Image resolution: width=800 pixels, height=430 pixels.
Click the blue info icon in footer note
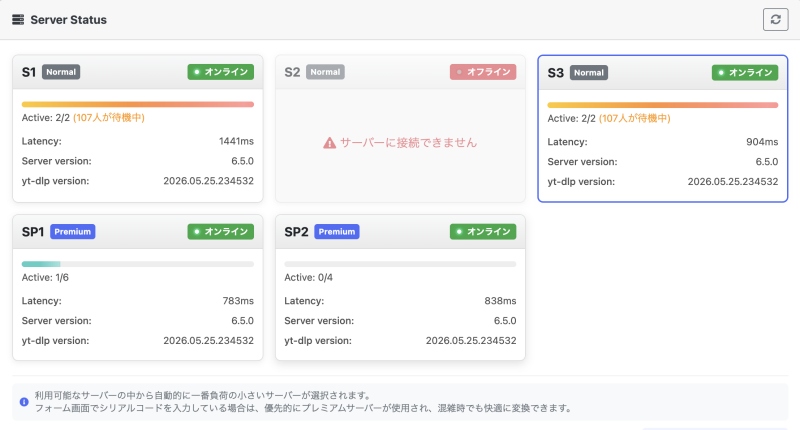[x=24, y=402]
